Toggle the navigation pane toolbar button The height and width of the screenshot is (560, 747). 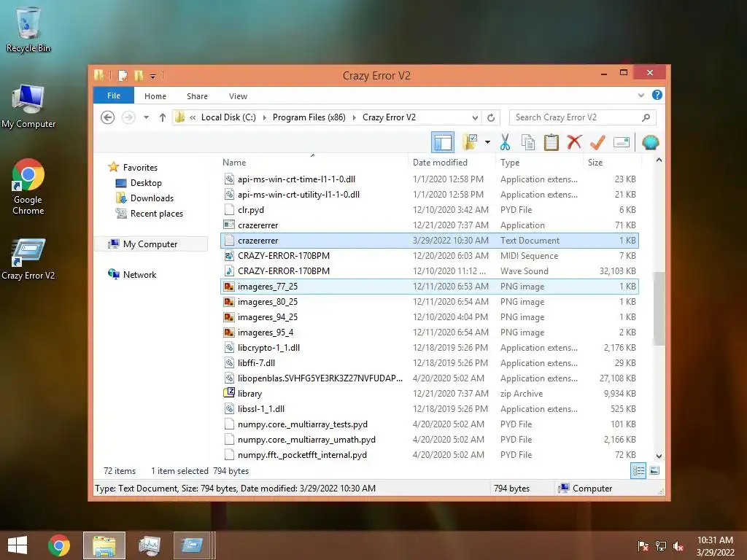[443, 142]
